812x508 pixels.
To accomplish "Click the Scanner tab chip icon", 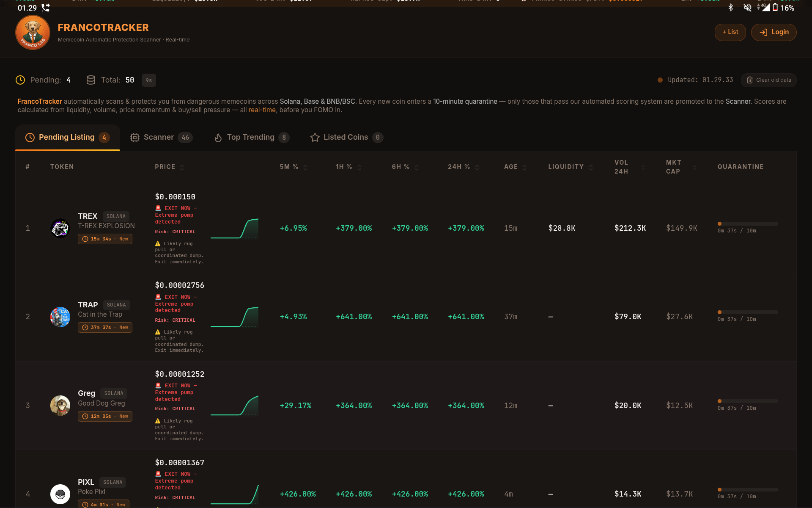I will [135, 138].
